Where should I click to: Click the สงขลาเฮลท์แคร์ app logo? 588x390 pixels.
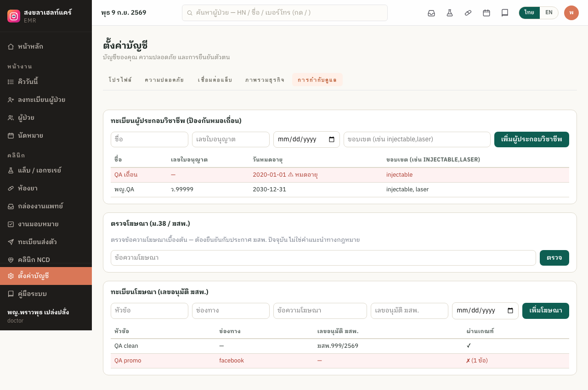[x=14, y=16]
